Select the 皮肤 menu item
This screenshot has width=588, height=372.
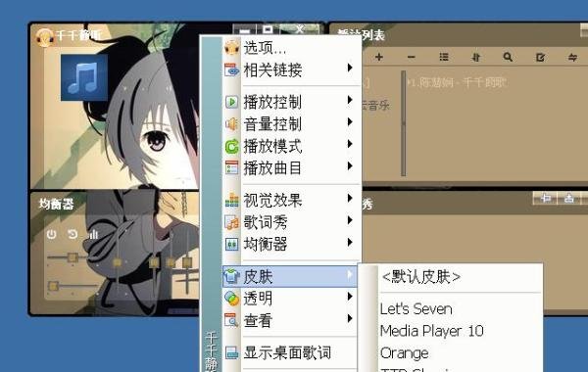[290, 276]
